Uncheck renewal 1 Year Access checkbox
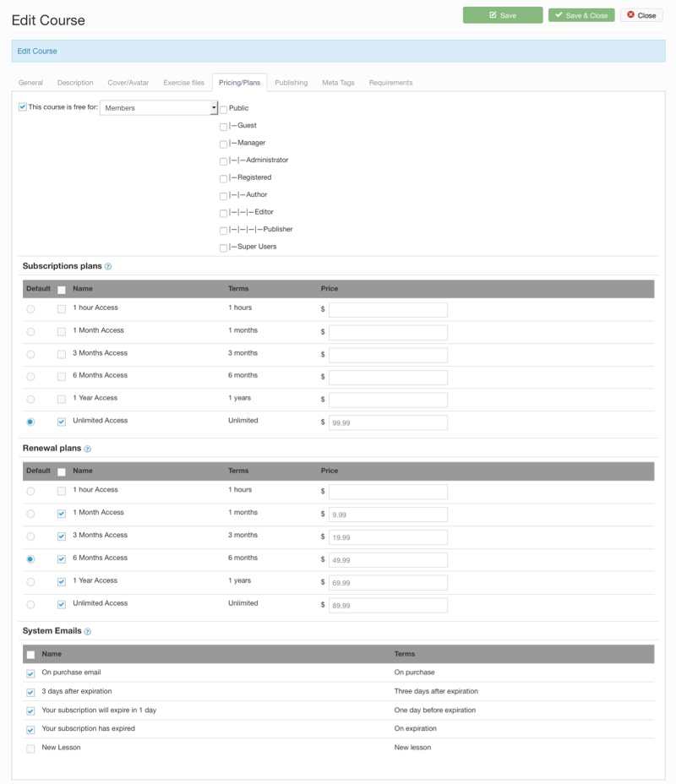Image resolution: width=676 pixels, height=784 pixels. tap(62, 581)
